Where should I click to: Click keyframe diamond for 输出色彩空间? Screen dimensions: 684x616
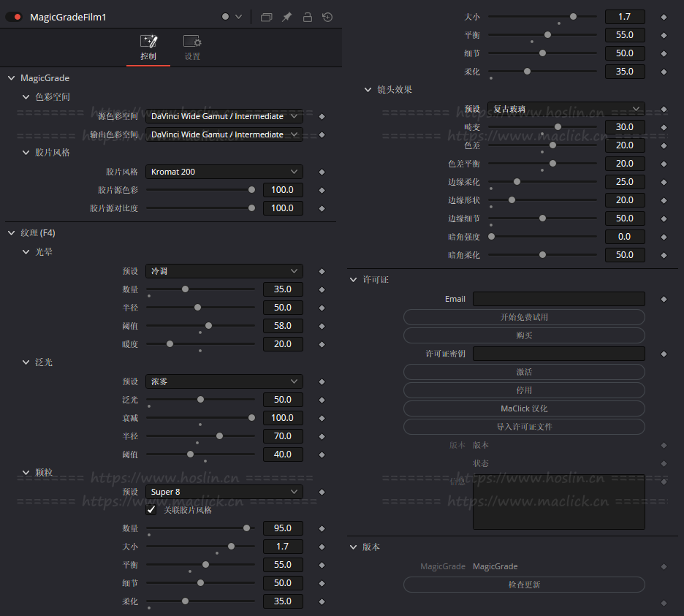[x=322, y=134]
